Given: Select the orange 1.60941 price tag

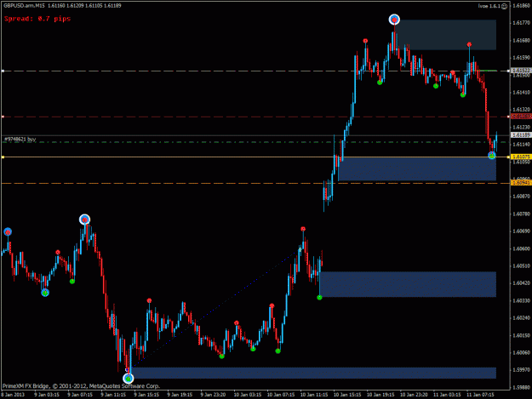Looking at the screenshot, I should [x=521, y=183].
